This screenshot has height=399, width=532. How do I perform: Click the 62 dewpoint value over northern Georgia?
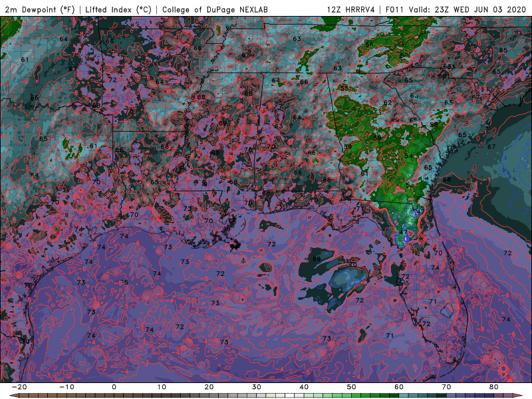tap(388, 102)
